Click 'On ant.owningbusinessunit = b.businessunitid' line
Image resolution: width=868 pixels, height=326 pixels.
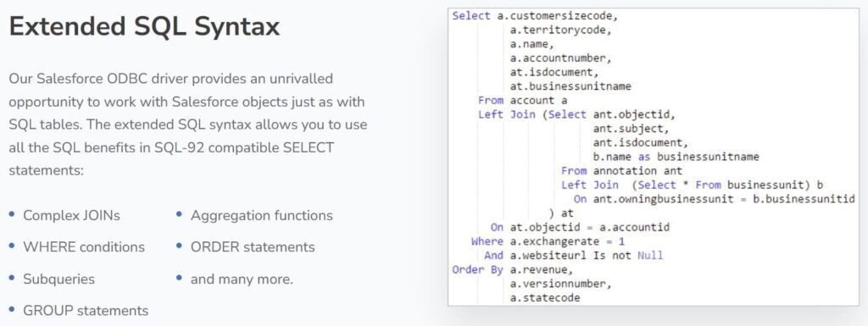coord(714,199)
